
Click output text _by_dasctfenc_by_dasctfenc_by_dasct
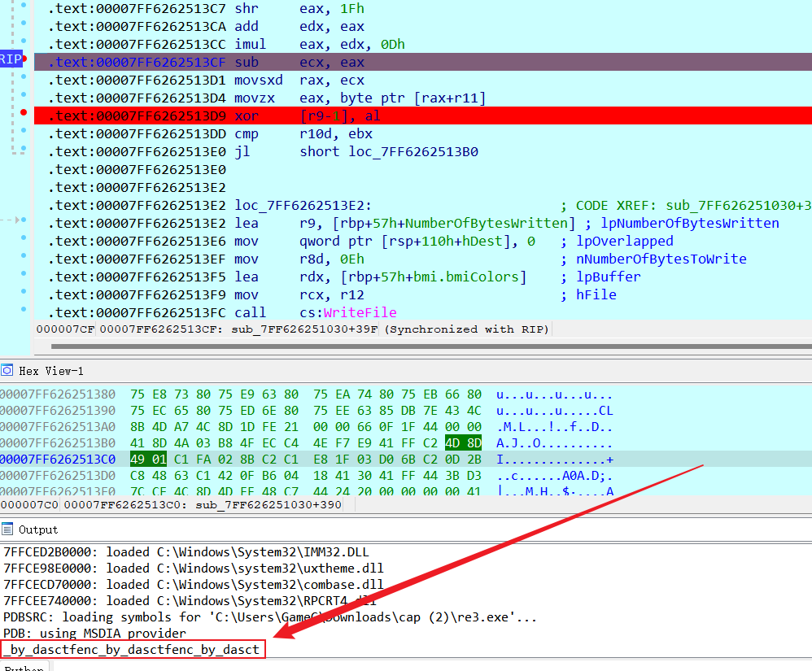pos(133,649)
